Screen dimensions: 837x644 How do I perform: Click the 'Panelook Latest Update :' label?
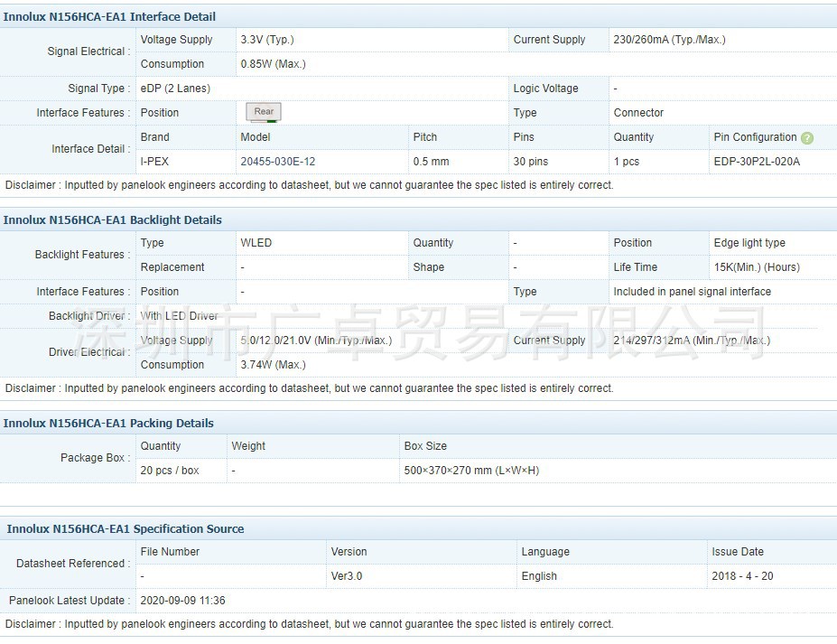(70, 601)
